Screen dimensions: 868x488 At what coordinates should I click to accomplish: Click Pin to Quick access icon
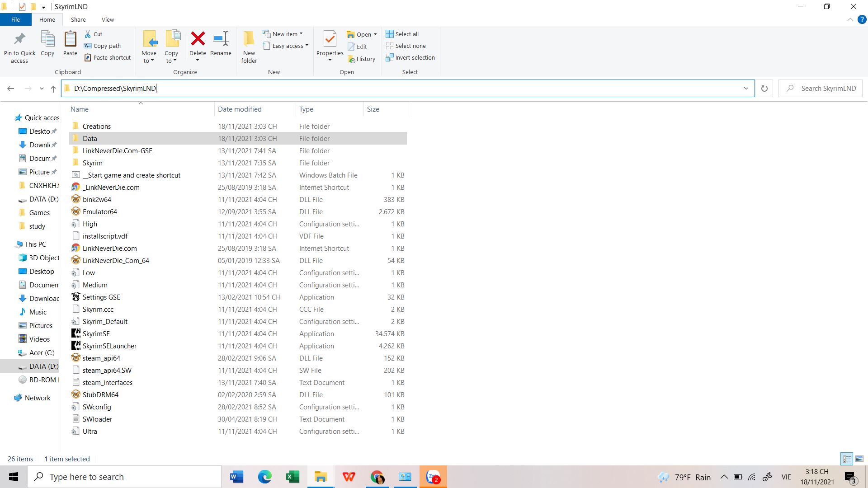point(19,39)
